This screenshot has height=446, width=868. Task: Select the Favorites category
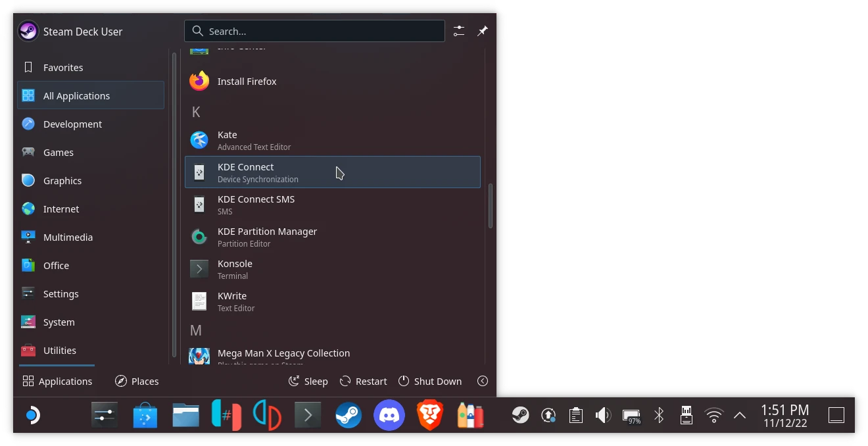[x=91, y=67]
